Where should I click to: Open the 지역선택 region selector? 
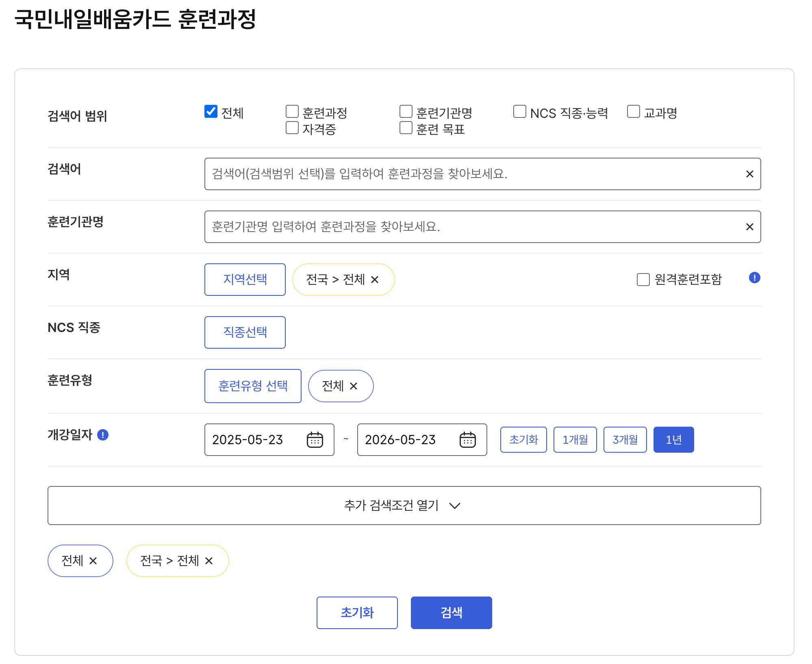(245, 279)
